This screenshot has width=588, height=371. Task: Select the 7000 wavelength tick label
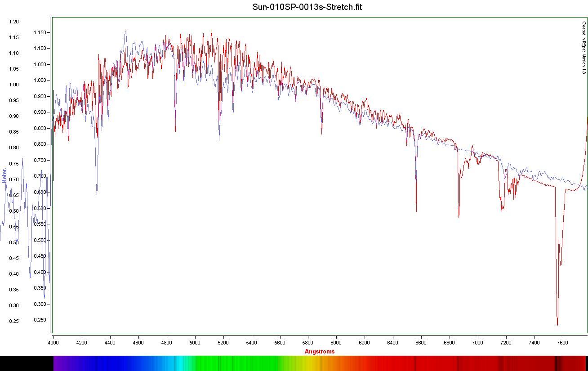click(x=478, y=343)
